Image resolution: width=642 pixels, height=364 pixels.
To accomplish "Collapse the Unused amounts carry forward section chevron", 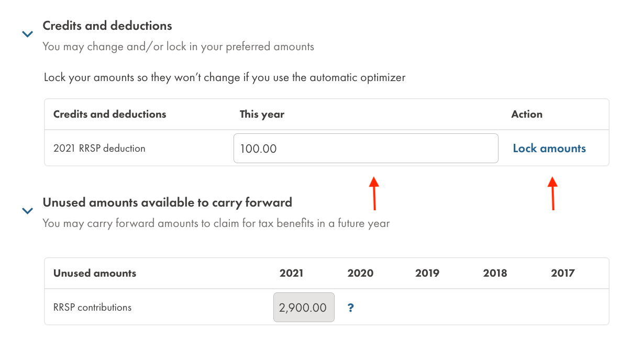I will [27, 210].
